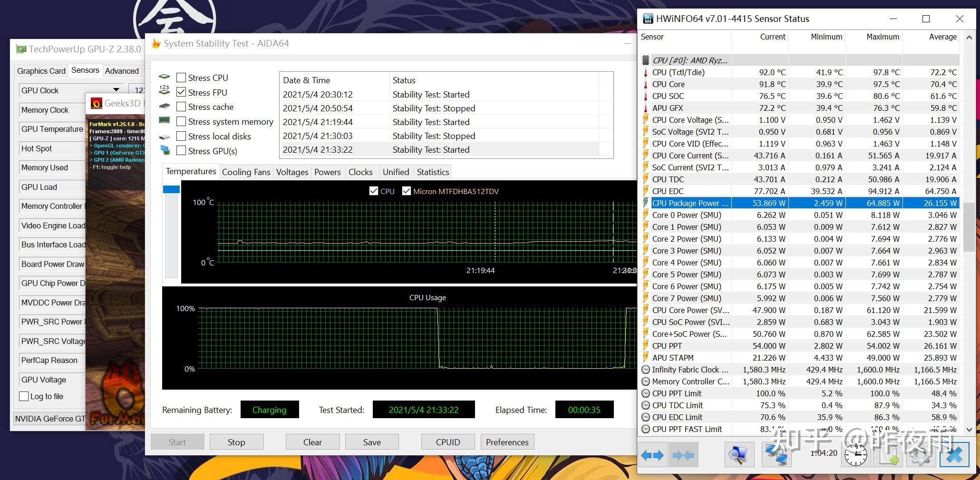Viewport: 980px width, 480px height.
Task: Click HWiNFO collapse arrows icon
Action: (x=683, y=455)
